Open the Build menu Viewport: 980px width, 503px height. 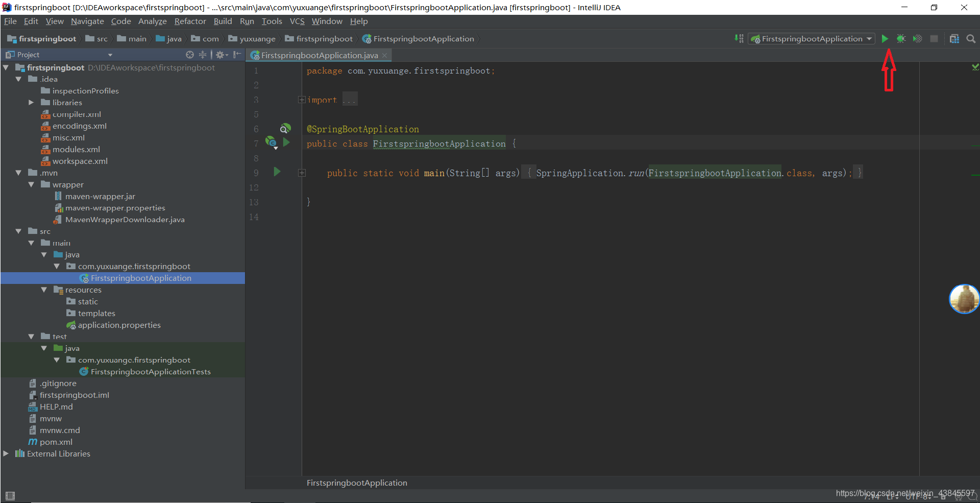pos(223,21)
